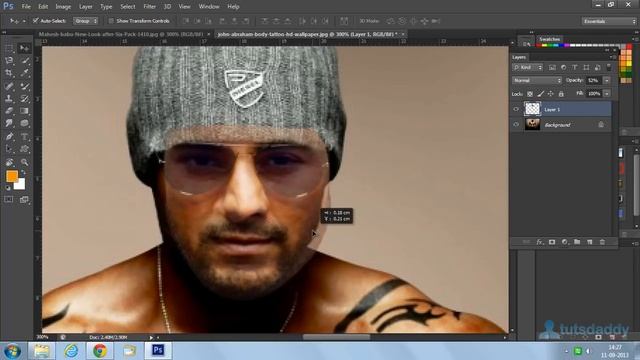This screenshot has height=360, width=640.
Task: Select the Gradient tool
Action: [24, 111]
